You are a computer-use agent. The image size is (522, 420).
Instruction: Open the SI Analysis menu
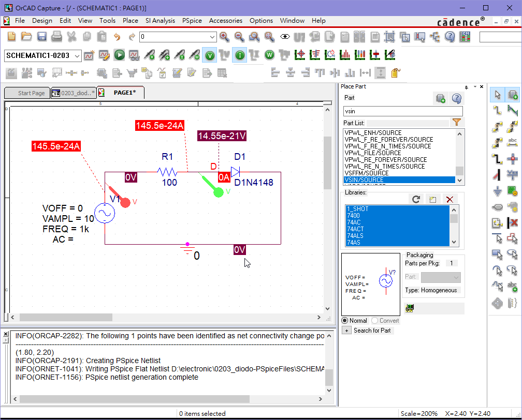click(160, 21)
